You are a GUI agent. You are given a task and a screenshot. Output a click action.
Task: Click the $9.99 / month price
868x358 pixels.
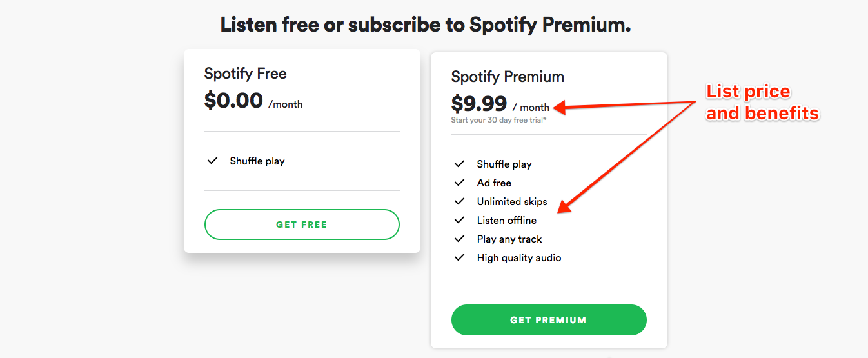[x=500, y=104]
